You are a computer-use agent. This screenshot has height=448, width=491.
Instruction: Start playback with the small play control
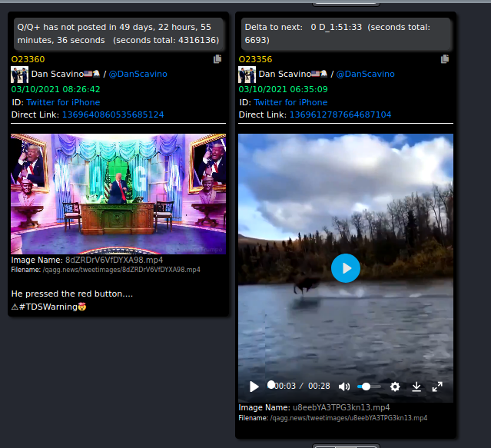254,387
